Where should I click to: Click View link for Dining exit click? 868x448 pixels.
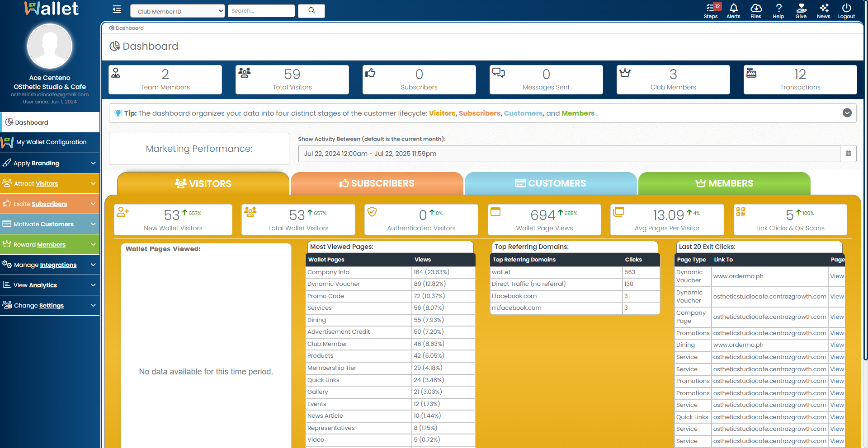click(837, 345)
